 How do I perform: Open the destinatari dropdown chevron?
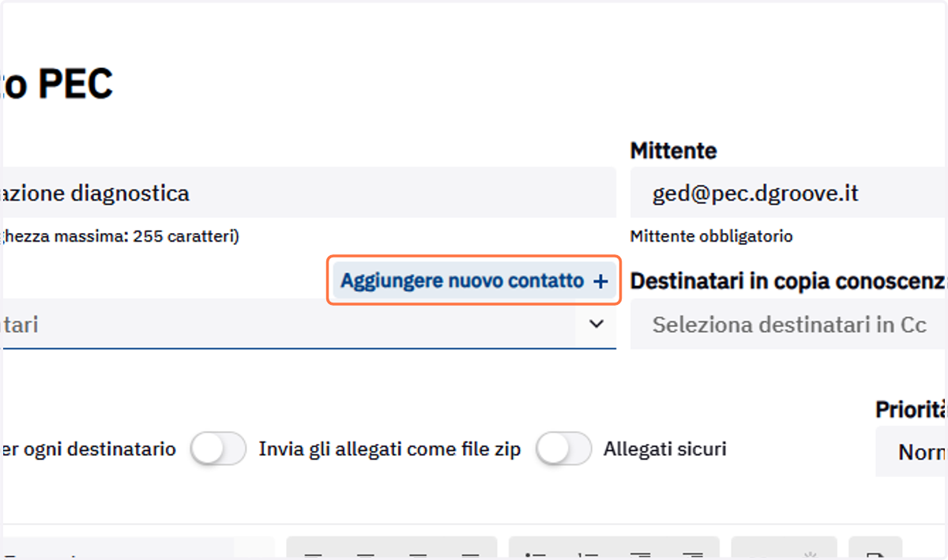tap(596, 324)
